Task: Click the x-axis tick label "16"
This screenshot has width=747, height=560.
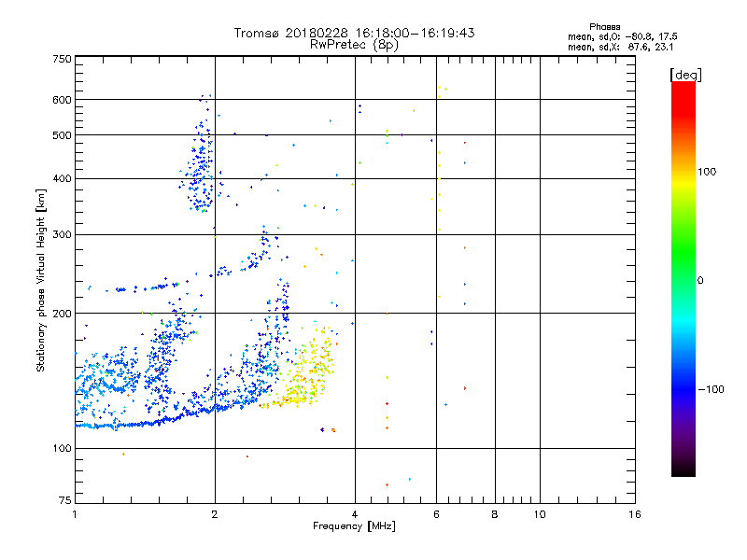Action: click(x=635, y=514)
